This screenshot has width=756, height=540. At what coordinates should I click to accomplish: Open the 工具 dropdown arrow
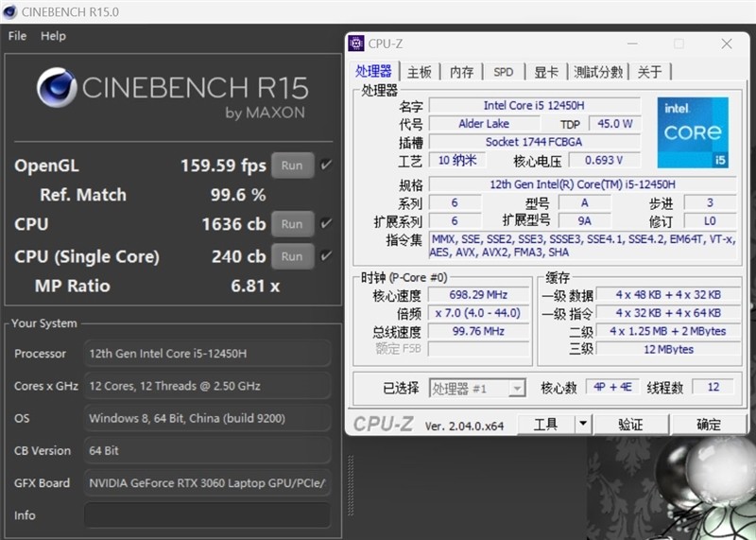583,424
